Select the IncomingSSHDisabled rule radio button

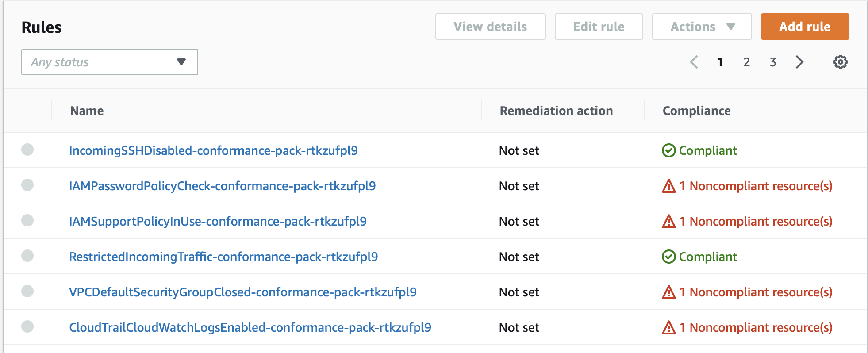click(x=27, y=150)
